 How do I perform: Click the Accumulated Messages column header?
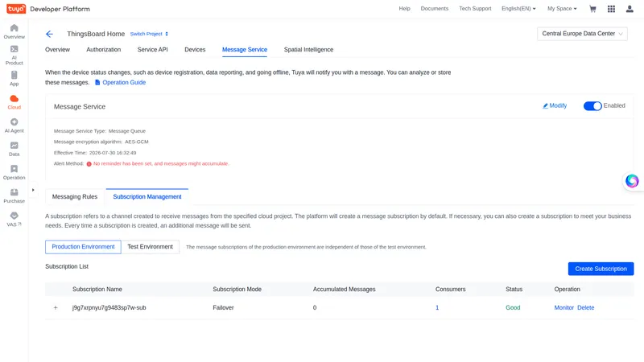(344, 290)
